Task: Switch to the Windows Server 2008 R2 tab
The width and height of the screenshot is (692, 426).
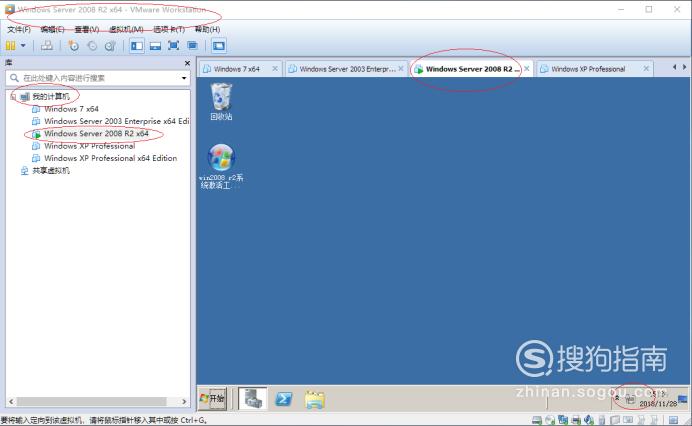Action: click(472, 69)
